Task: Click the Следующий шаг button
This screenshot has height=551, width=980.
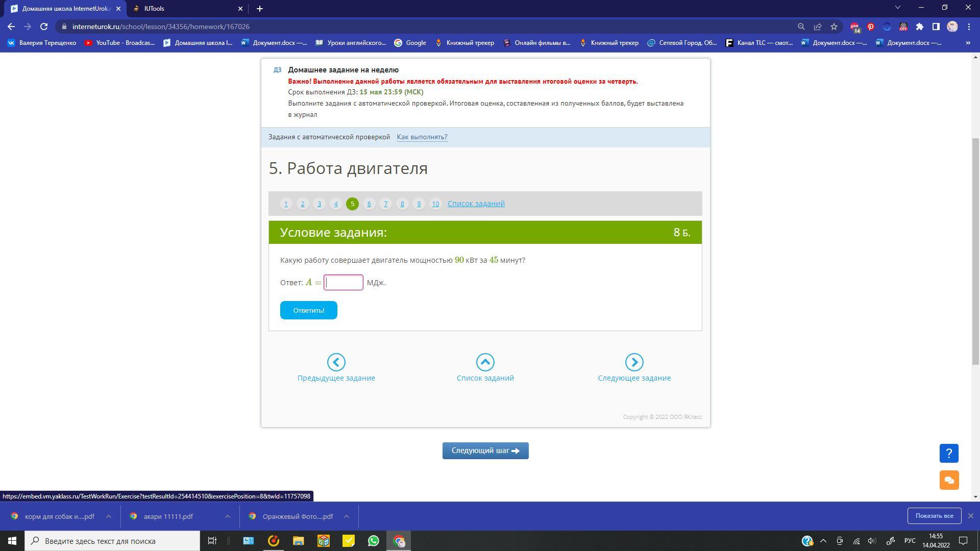Action: (485, 450)
